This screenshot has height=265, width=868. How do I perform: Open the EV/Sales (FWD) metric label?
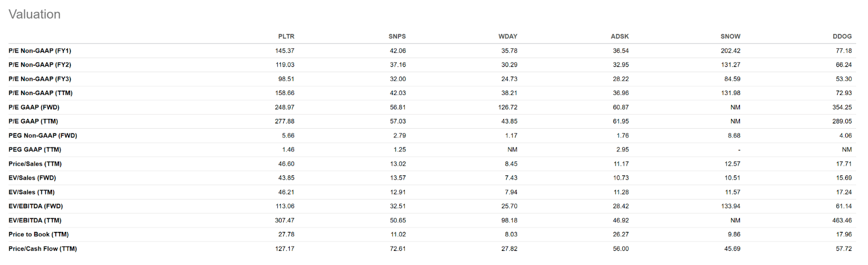coord(32,178)
